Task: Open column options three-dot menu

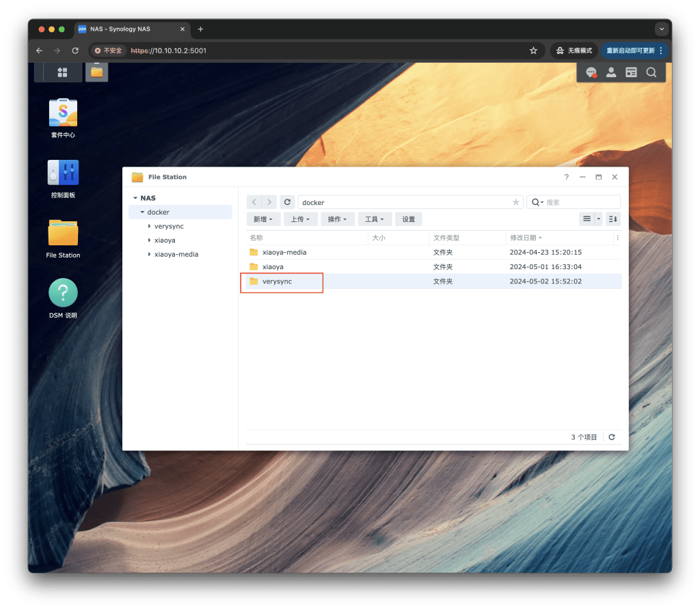Action: 617,238
